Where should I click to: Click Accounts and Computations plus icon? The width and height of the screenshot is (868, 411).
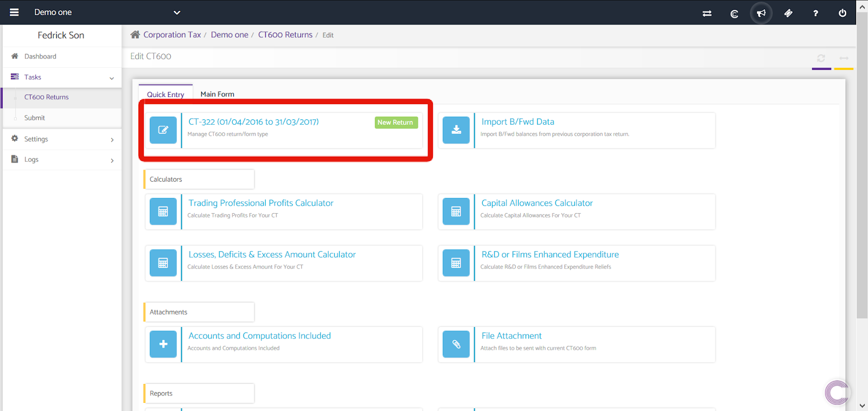point(163,344)
